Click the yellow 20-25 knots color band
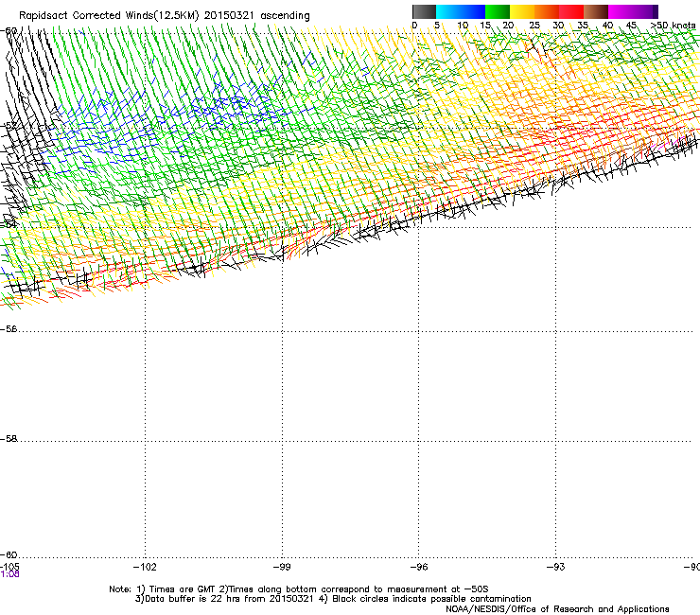This screenshot has width=700, height=615. point(522,11)
